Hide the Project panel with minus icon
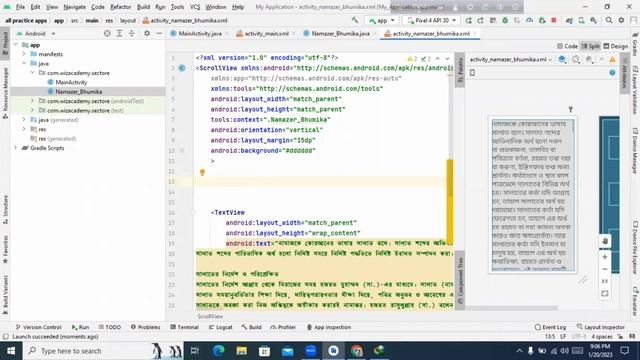This screenshot has height=360, width=640. point(159,33)
